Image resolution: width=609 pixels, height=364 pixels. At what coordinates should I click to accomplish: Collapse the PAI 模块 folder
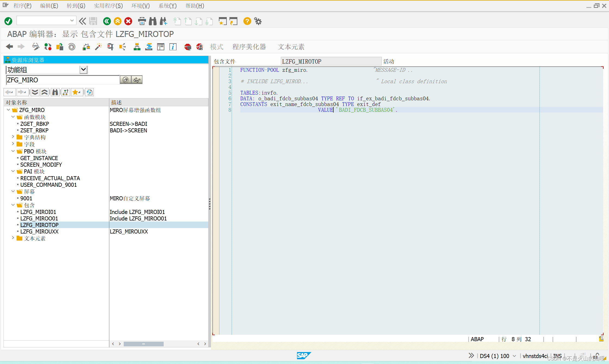[13, 171]
